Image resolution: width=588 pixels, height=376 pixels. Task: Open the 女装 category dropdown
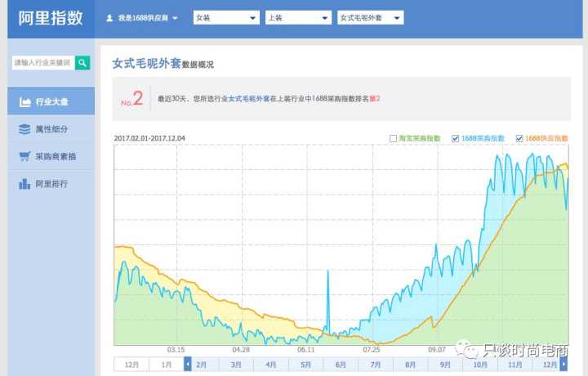[226, 17]
